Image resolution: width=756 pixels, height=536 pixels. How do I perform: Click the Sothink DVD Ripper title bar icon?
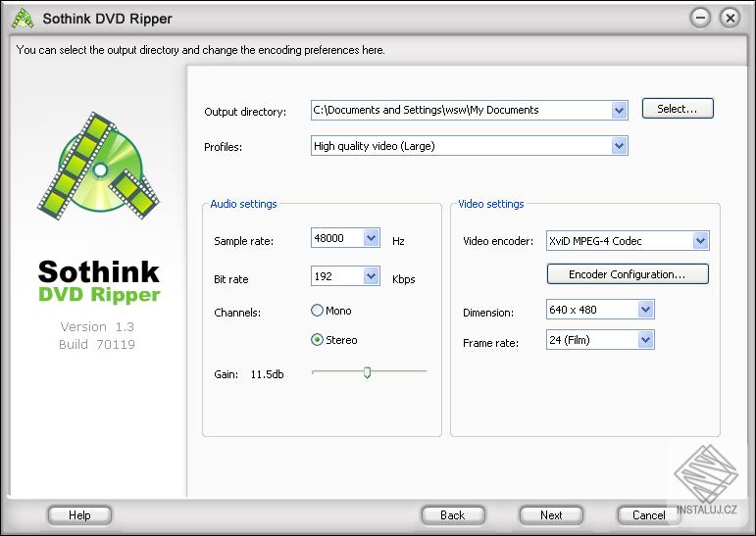click(23, 19)
